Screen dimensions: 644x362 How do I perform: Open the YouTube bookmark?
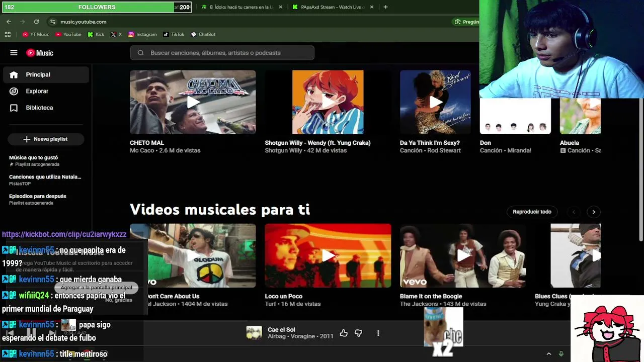(x=68, y=34)
